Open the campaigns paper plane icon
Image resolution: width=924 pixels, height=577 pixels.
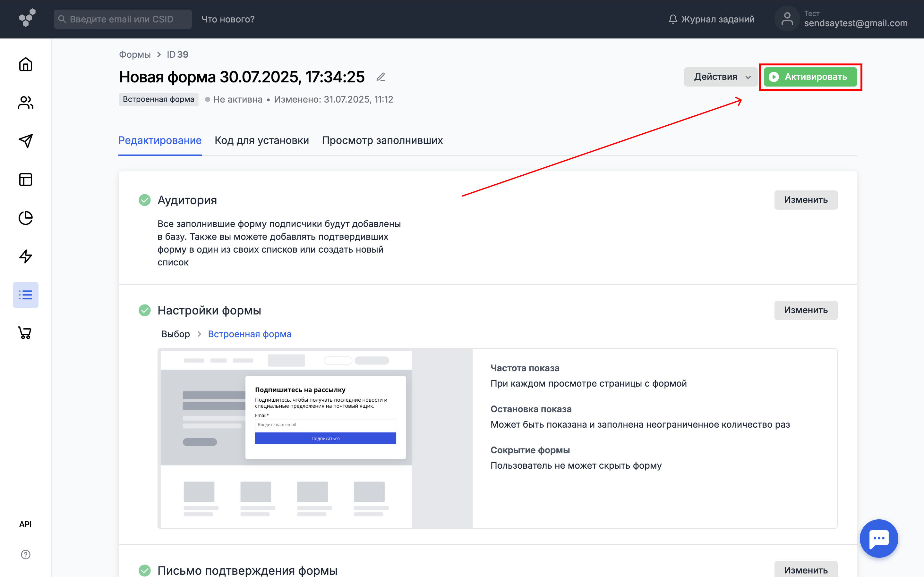point(26,141)
